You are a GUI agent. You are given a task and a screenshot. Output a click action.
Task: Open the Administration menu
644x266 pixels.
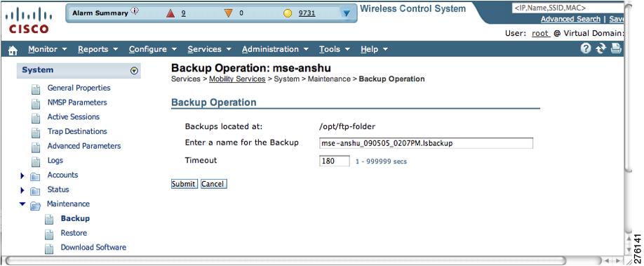(275, 49)
